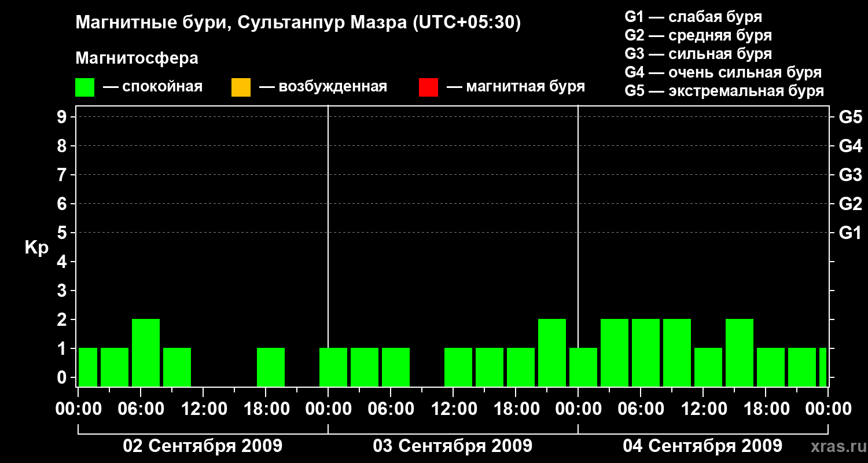Click the '02 Сентября 2009' date label
The image size is (868, 463).
click(203, 446)
